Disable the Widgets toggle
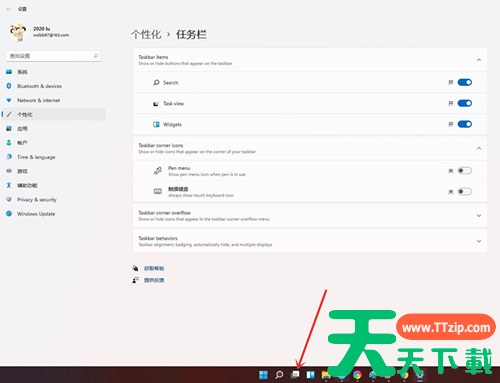 click(x=465, y=124)
